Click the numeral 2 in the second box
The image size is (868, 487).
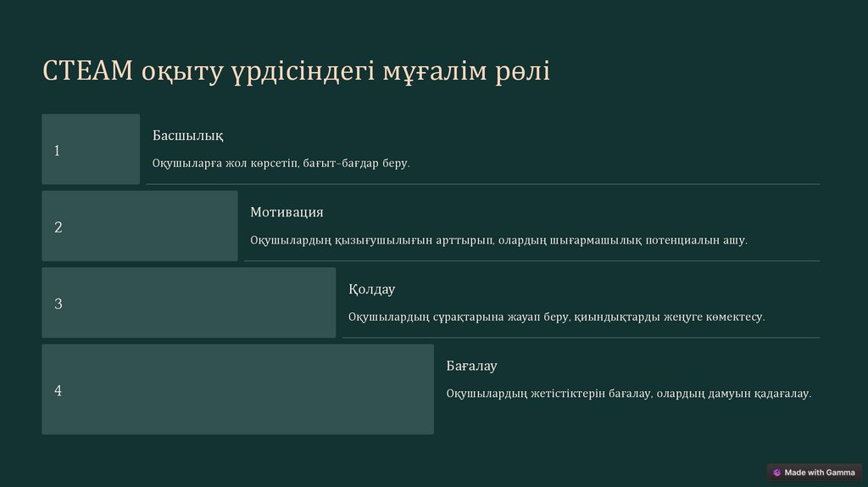pos(58,227)
